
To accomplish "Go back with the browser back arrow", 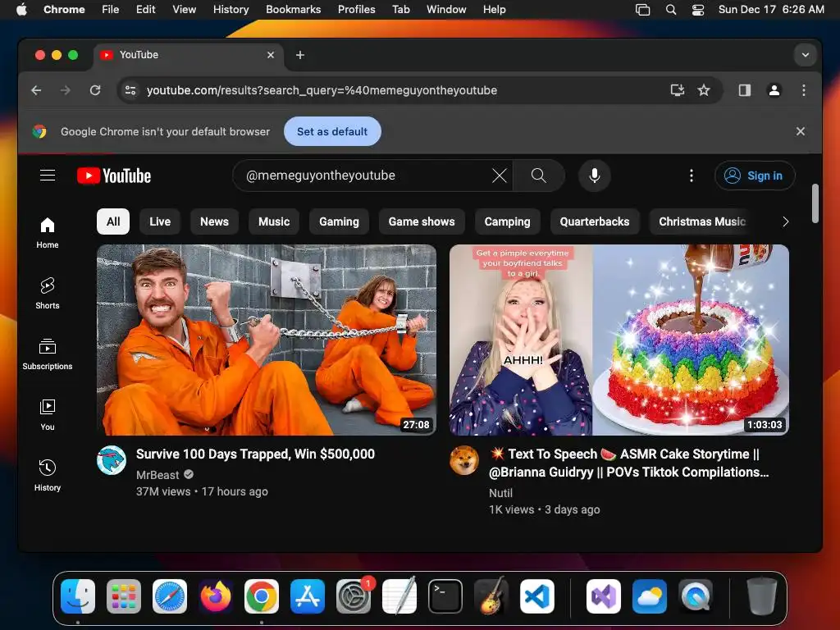I will [x=36, y=90].
